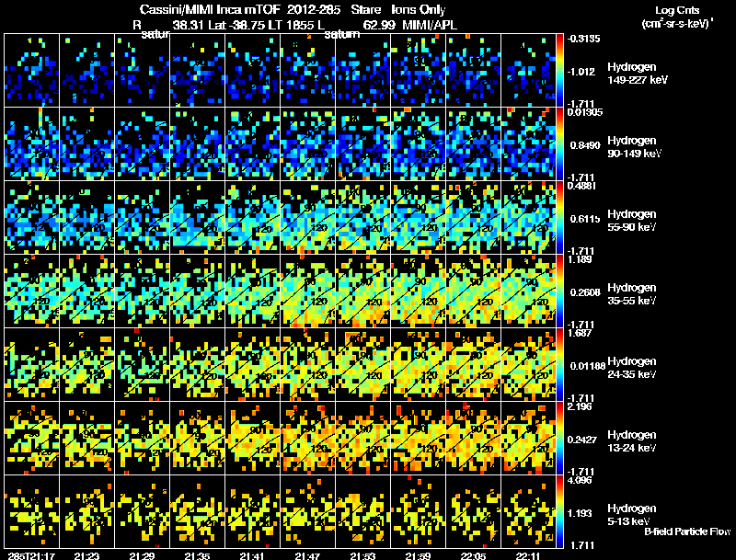Screen dimensions: 736x560
Task: Select the Hydrogen 35-55 keV color bar
Action: pos(559,291)
